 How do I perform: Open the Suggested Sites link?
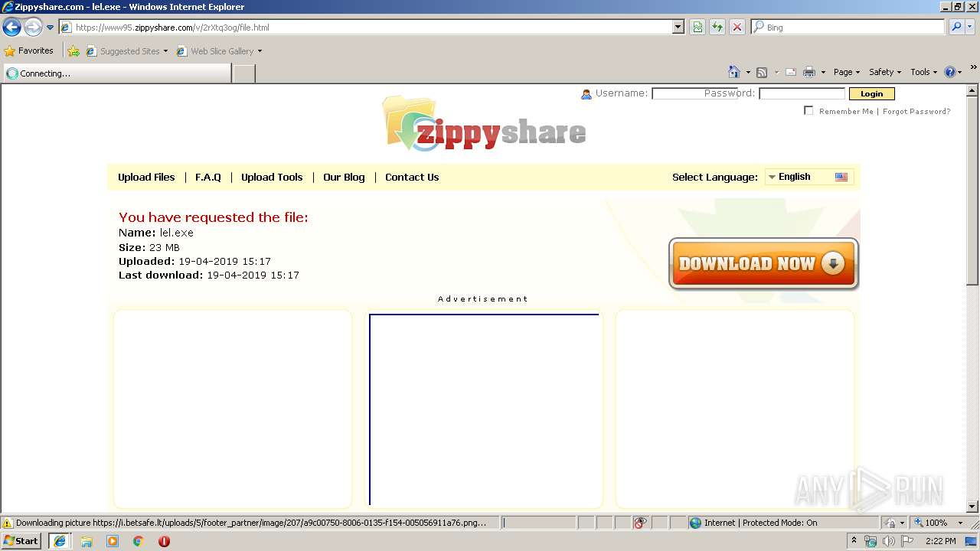pos(126,51)
